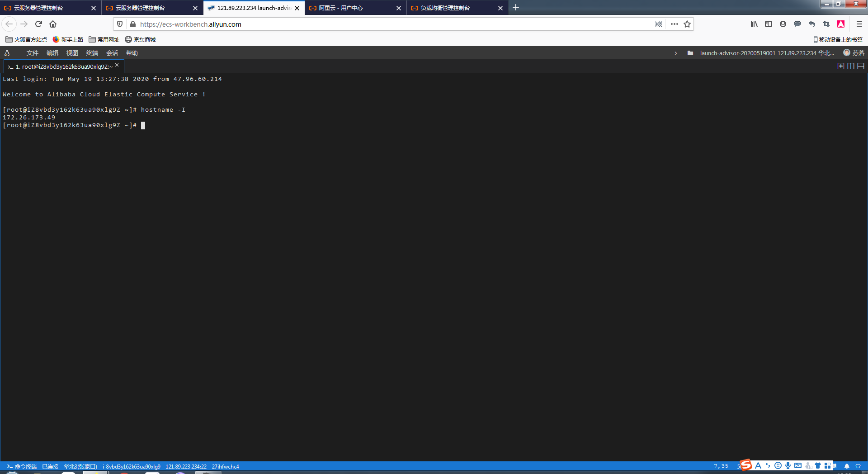
Task: Start Sogou voice input with microphone icon
Action: (x=788, y=465)
